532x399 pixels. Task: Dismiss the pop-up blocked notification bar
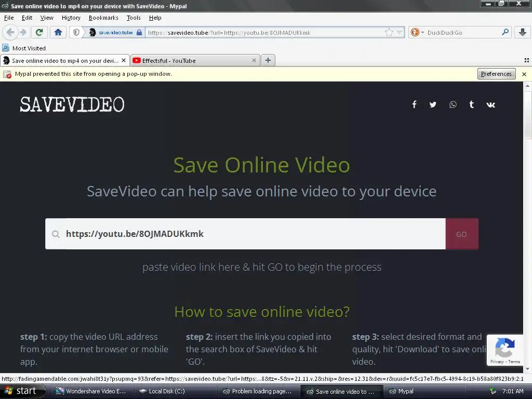click(x=524, y=74)
